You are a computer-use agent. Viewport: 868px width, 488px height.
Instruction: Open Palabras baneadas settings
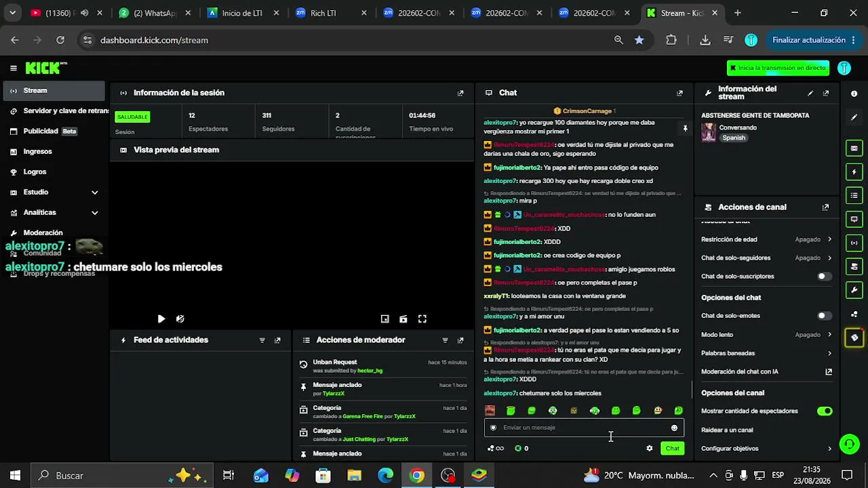point(766,353)
